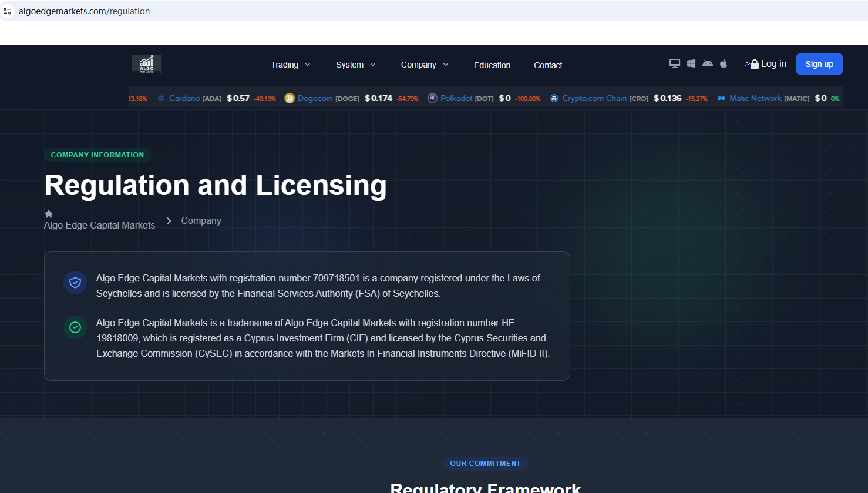Click the Android download icon
The image size is (868, 493).
pos(708,63)
